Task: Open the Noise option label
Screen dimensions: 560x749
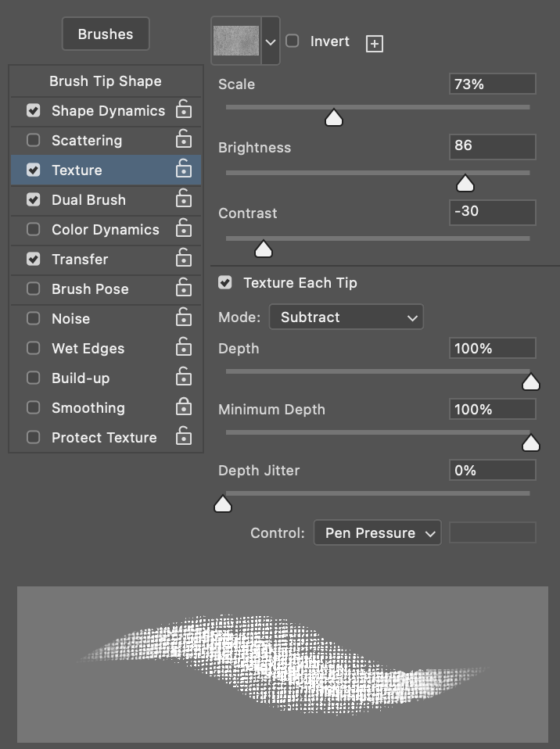Action: point(70,319)
